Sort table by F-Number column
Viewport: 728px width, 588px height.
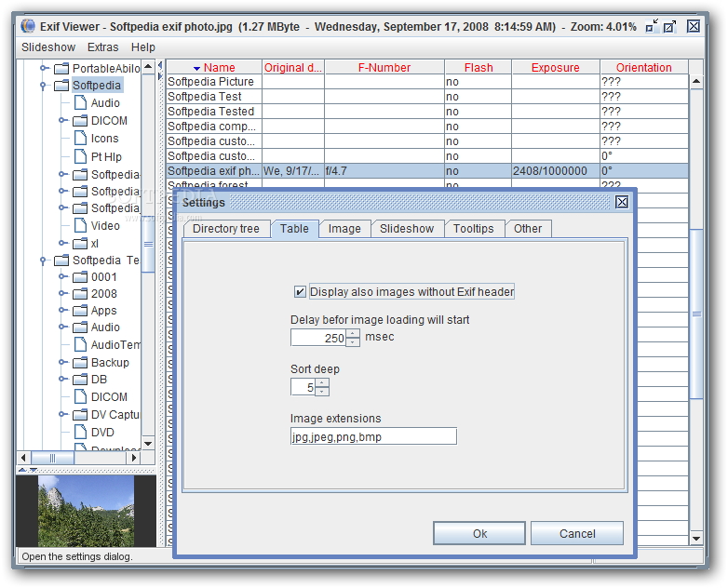coord(384,68)
